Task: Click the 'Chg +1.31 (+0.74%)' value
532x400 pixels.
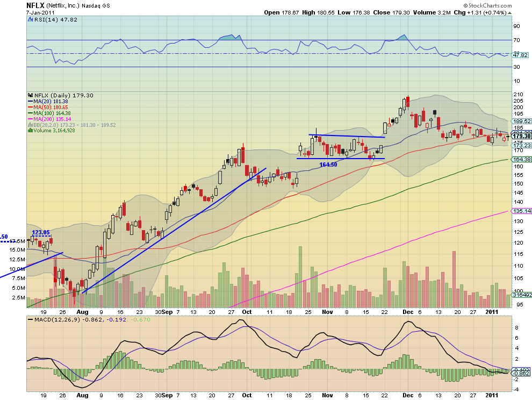Action: point(480,12)
